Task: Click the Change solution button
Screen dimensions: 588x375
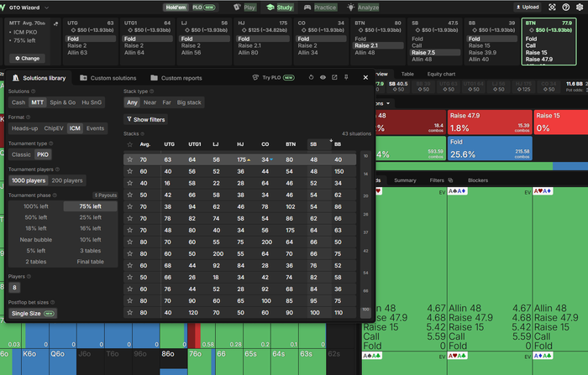Action: tap(27, 59)
